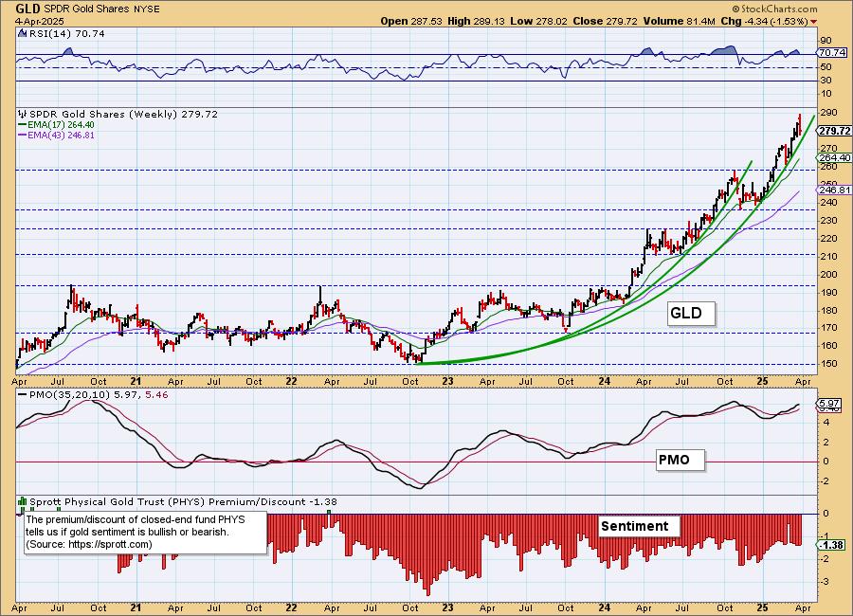The height and width of the screenshot is (616, 853).
Task: Click the Open 287.53 value
Action: pyautogui.click(x=411, y=21)
